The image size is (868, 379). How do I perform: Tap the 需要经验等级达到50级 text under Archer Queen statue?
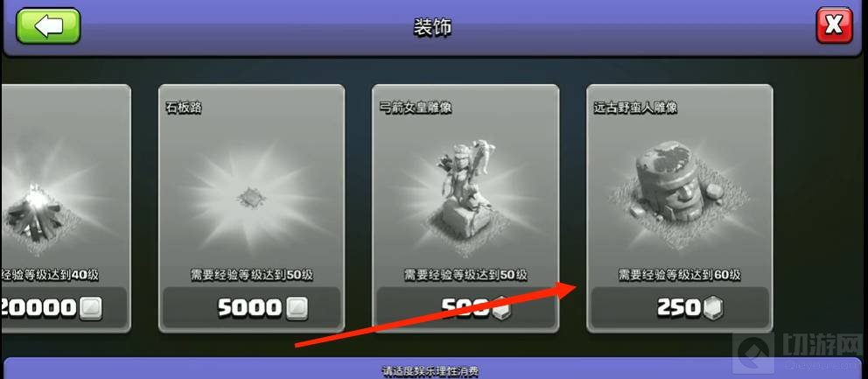click(465, 275)
